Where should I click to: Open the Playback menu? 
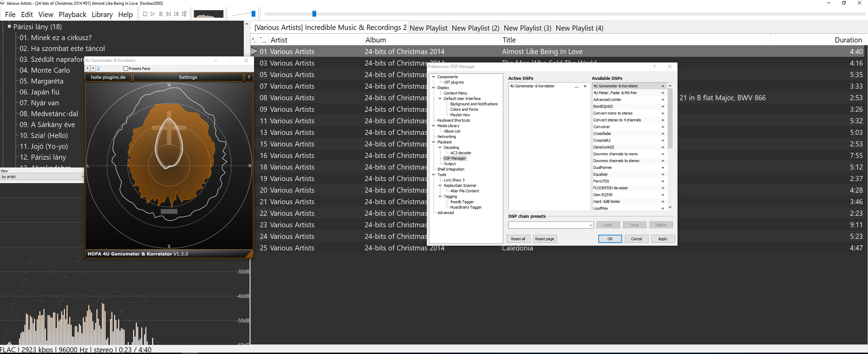click(72, 15)
